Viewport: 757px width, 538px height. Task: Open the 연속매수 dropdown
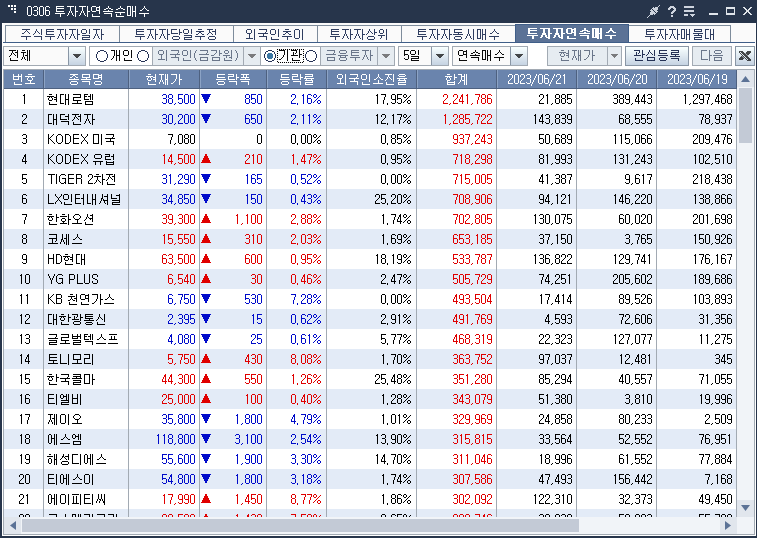[x=519, y=56]
